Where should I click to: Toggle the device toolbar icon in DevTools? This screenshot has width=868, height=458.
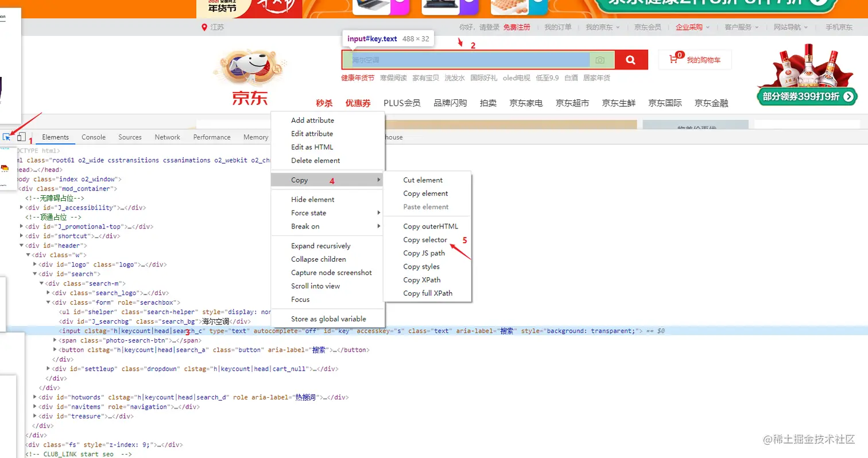click(x=21, y=137)
